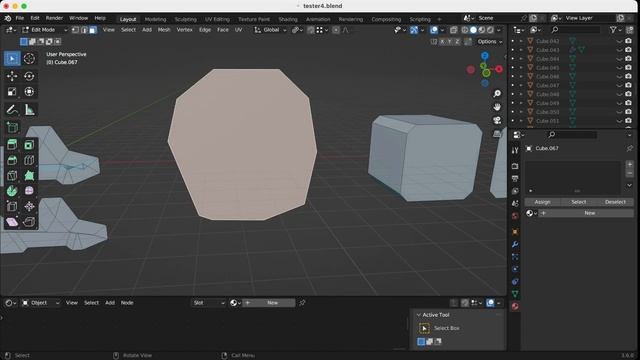Collapse the Active Tool panel
The height and width of the screenshot is (360, 640).
pyautogui.click(x=418, y=315)
